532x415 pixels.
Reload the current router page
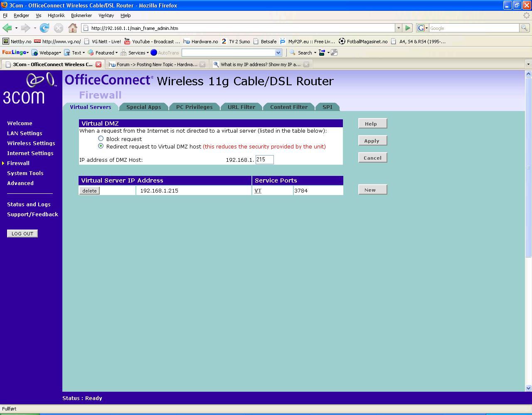44,28
